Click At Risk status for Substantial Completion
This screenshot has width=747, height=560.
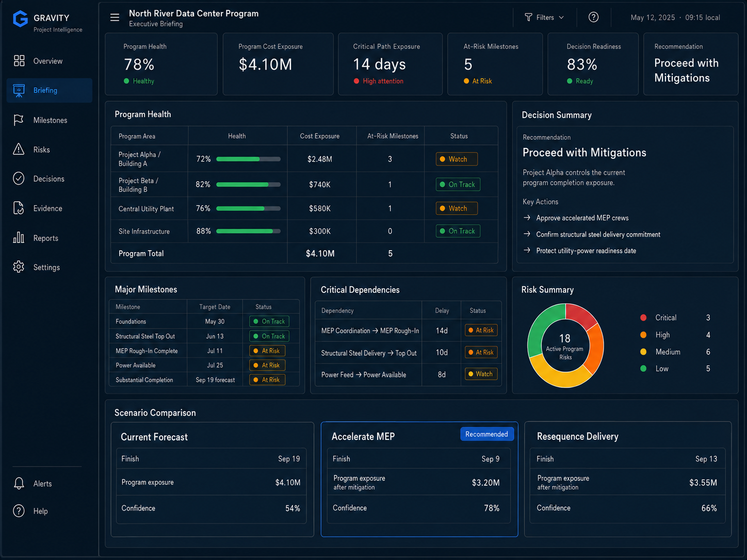click(267, 380)
